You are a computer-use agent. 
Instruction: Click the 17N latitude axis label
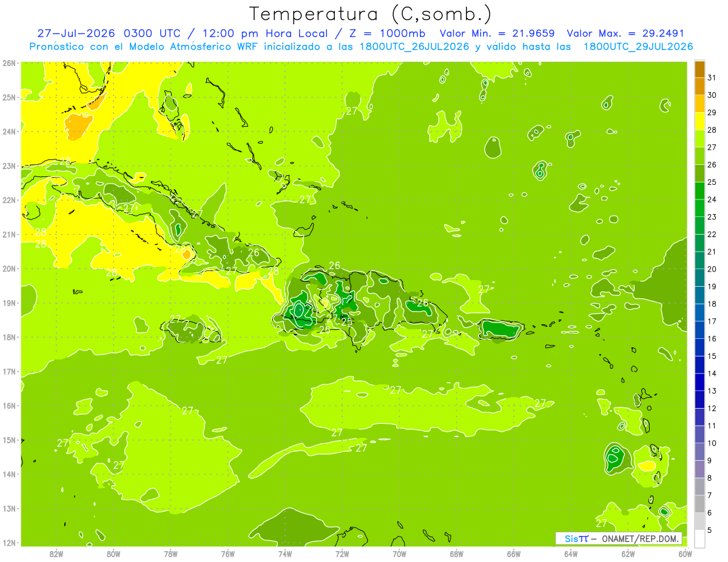(x=8, y=372)
